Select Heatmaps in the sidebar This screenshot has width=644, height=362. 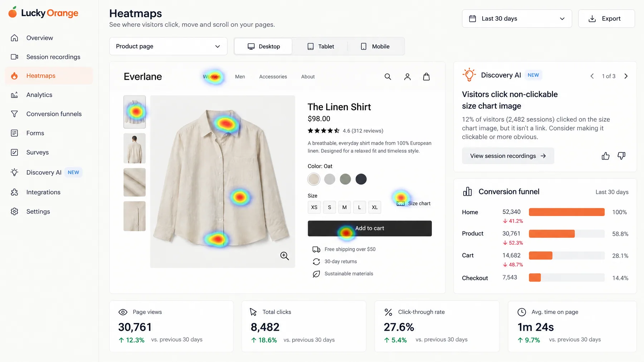(x=49, y=76)
